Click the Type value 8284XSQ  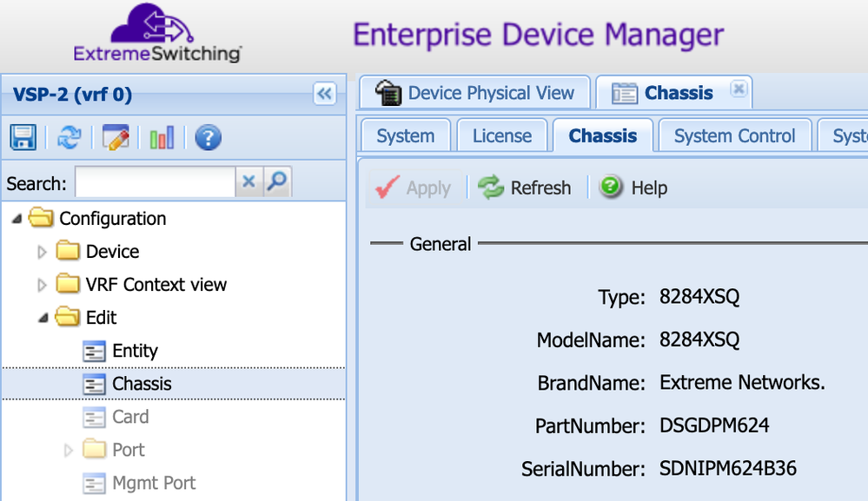click(x=699, y=297)
